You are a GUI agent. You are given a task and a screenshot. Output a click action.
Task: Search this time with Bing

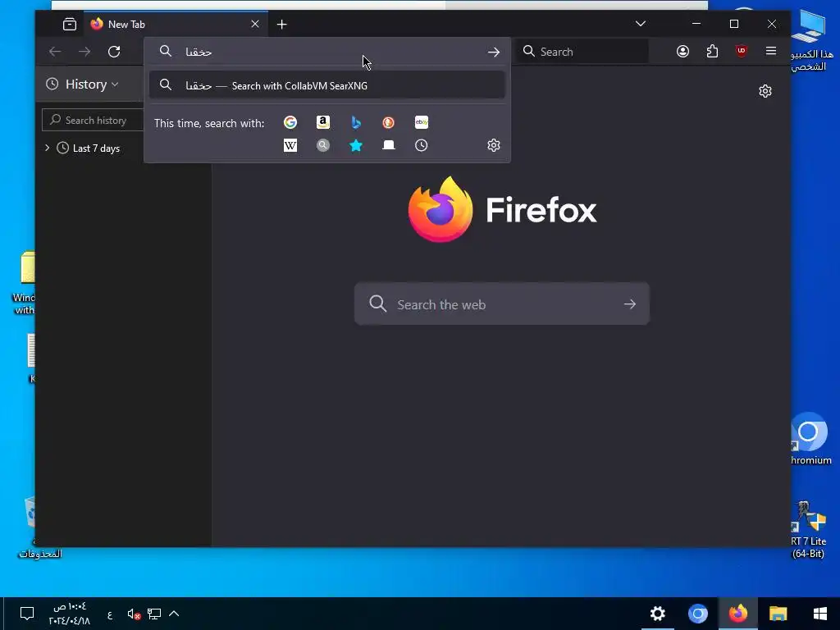356,123
